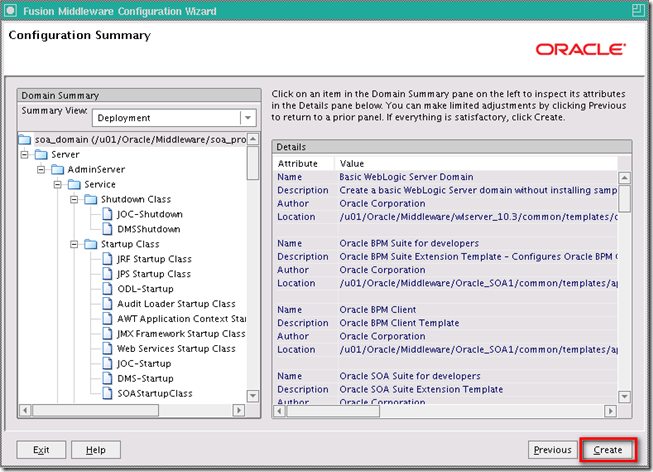Viewport: 653px width, 472px height.
Task: Click the JOC-Startup document icon
Action: pos(107,363)
